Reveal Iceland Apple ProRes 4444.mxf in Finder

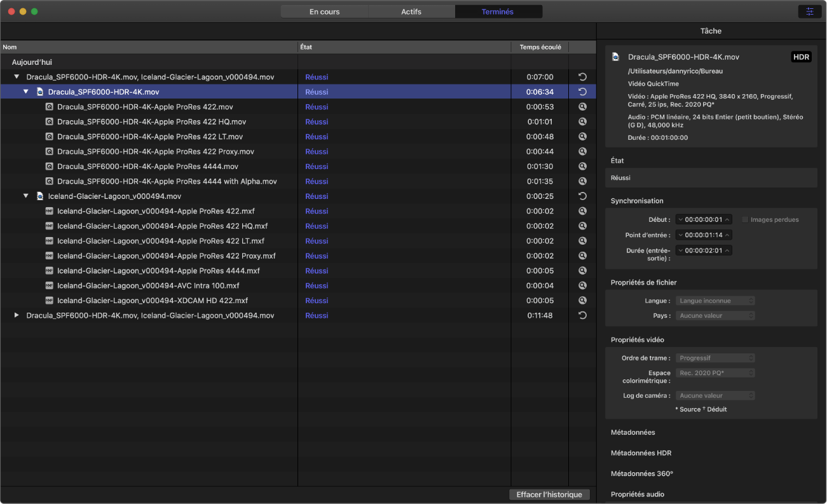(582, 271)
